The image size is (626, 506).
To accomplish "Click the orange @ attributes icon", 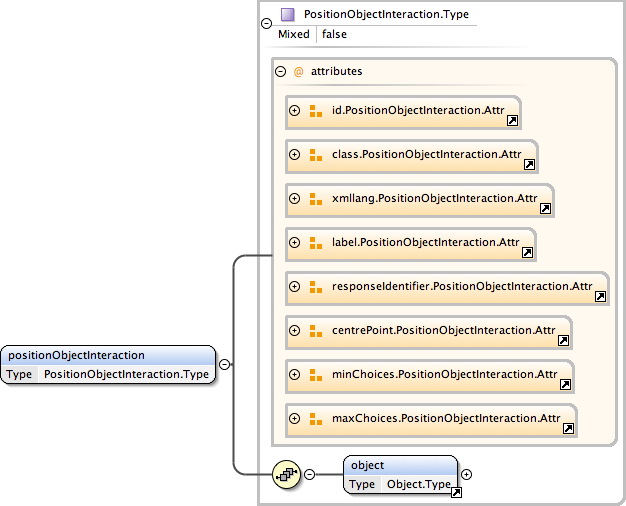I will (x=298, y=72).
